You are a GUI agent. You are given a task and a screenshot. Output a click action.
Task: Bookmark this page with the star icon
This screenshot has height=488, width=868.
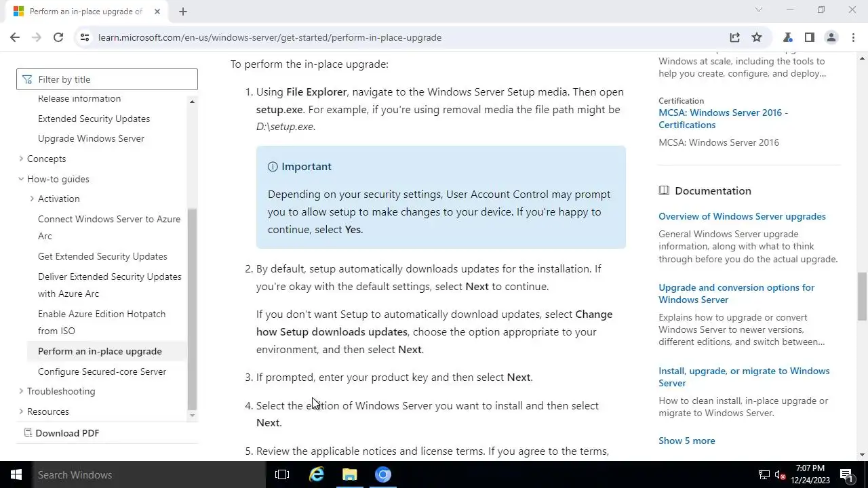tap(757, 37)
